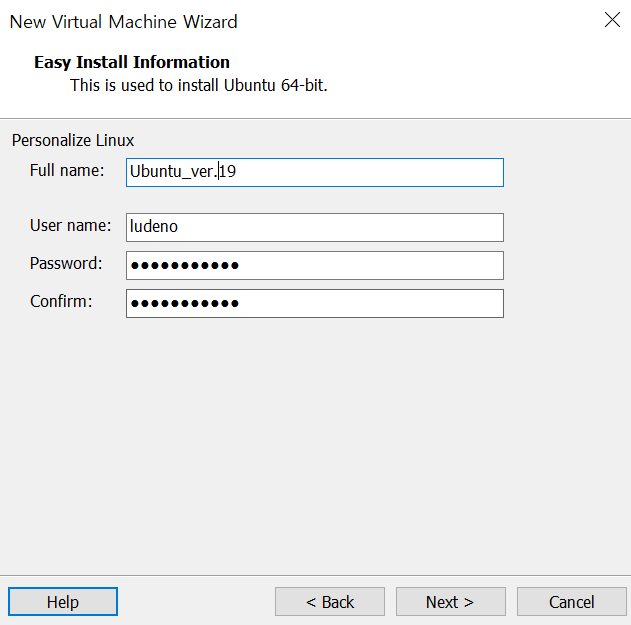Select the Password input field
Viewport: 631px width, 625px height.
pos(315,265)
